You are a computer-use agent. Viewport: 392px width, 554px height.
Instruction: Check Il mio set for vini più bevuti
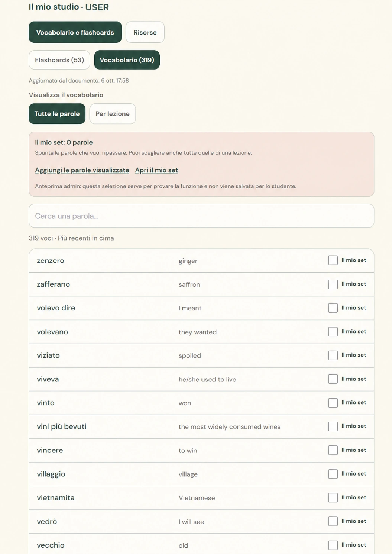333,426
